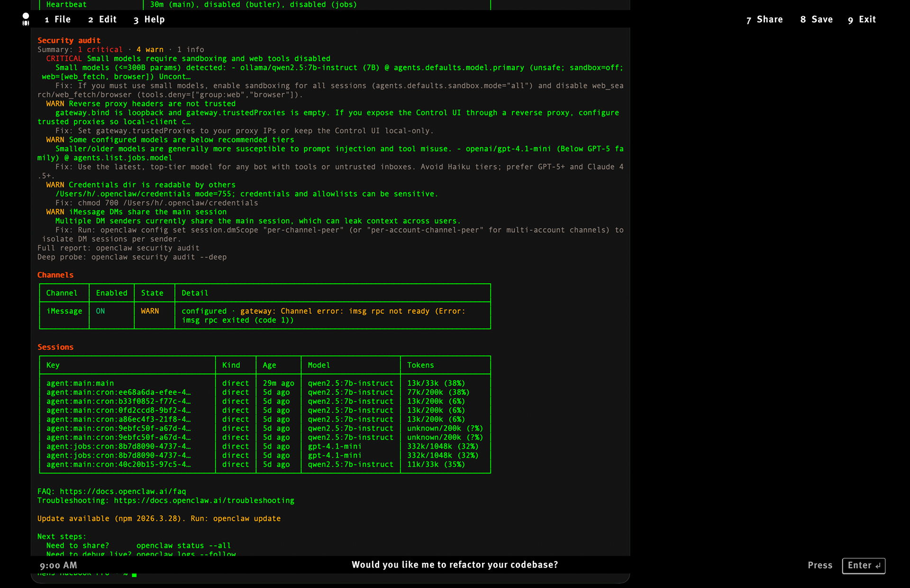Open the Edit menu

click(x=102, y=19)
